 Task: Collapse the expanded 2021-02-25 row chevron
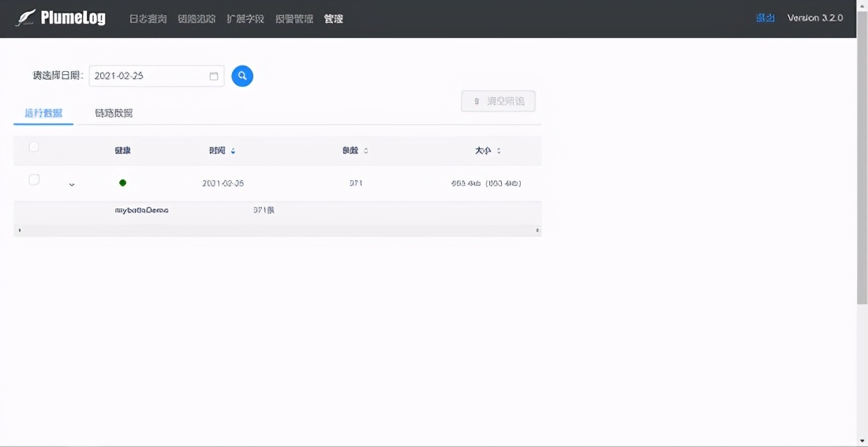coord(71,184)
